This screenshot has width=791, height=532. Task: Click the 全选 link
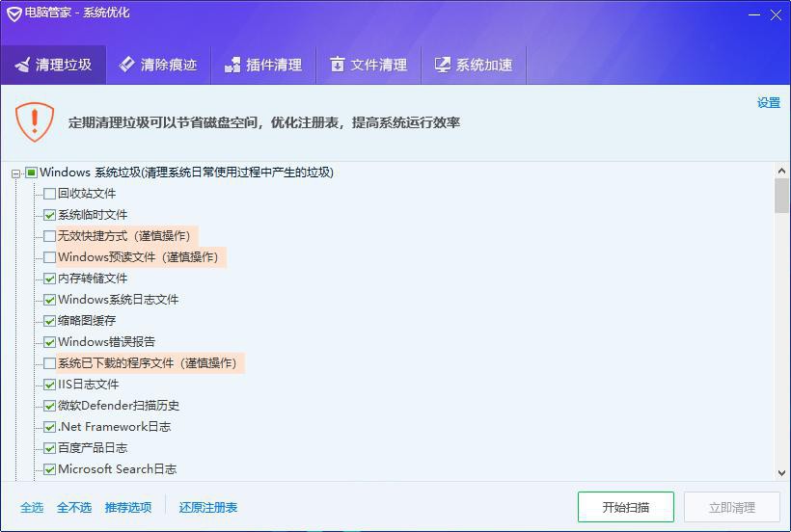coord(32,507)
